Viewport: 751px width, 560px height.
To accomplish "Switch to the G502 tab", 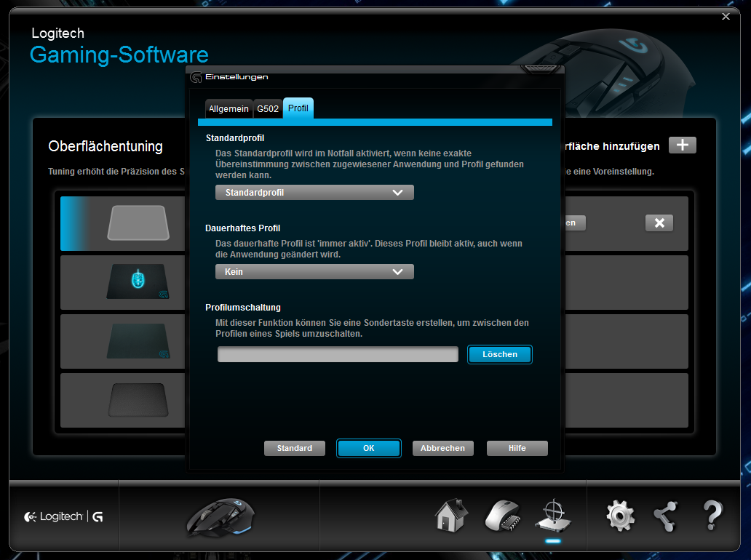I will [x=268, y=108].
